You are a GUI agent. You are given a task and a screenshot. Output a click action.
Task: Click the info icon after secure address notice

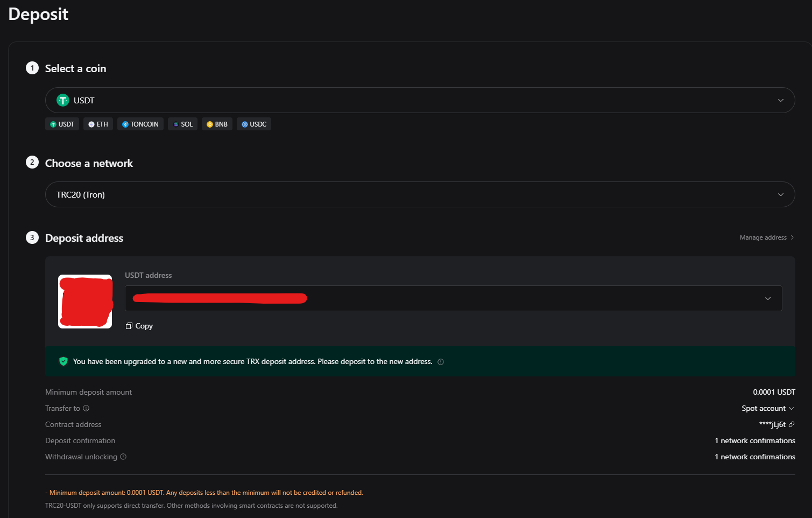[441, 362]
